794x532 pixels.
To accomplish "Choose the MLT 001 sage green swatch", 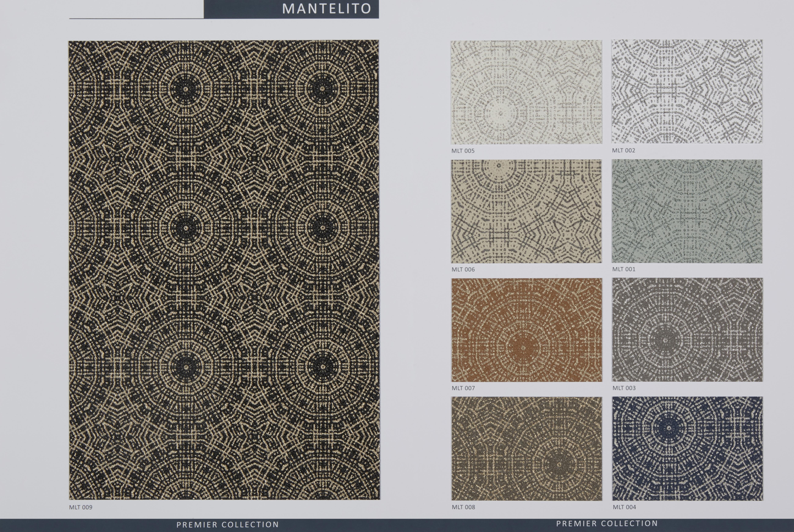I will pos(687,211).
